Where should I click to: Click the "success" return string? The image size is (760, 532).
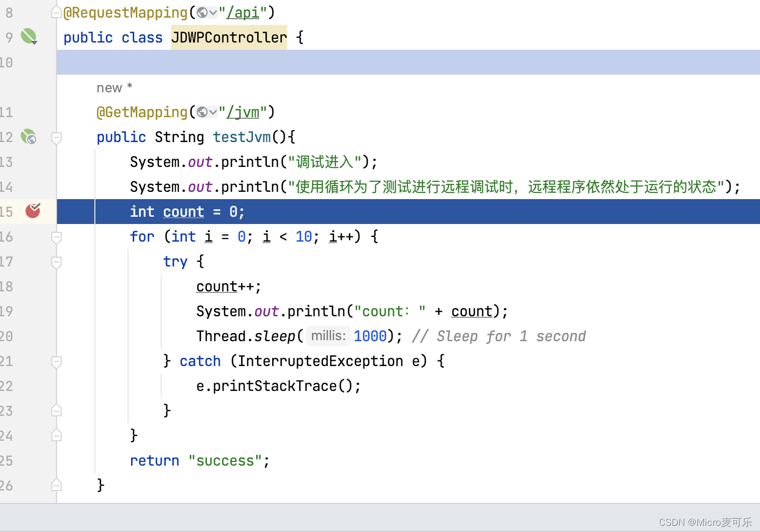tap(225, 460)
